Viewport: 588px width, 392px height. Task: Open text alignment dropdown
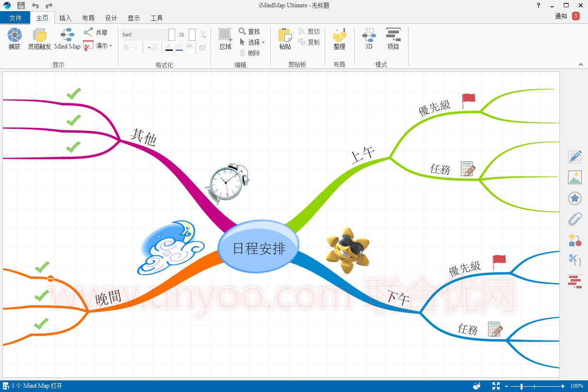pos(153,47)
